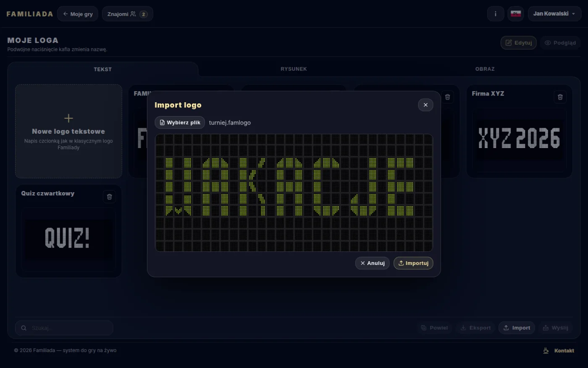Click the Podgląd eye button
This screenshot has height=368, width=588.
coord(560,43)
